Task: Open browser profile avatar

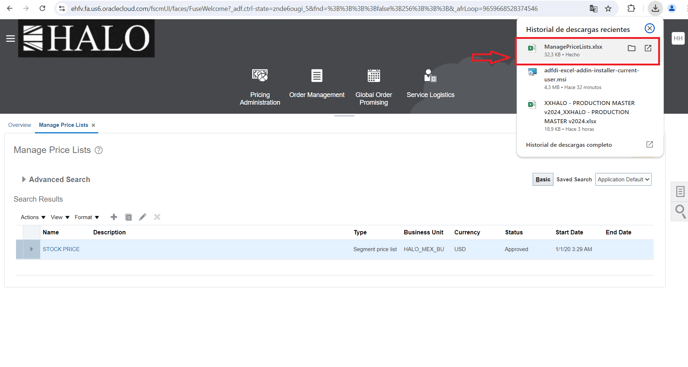Action: [x=672, y=8]
